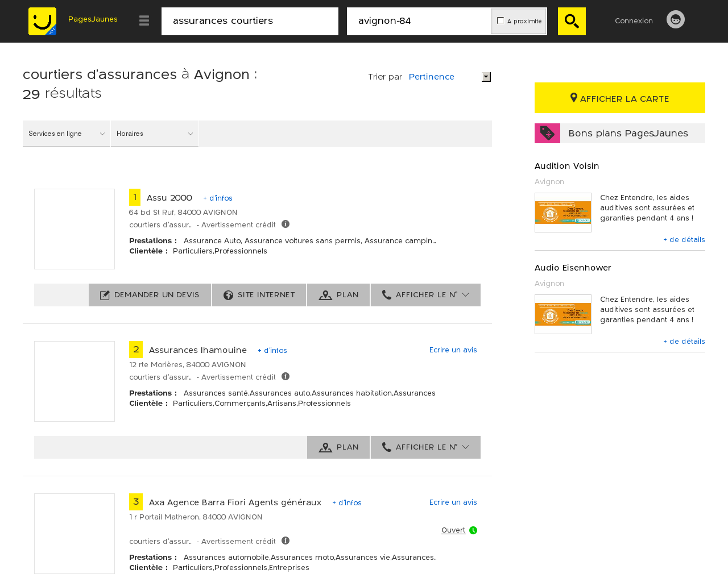Viewport: 728px width, 582px height.
Task: Click address '64 bd St Ruf, 84000 AVIGNON'
Action: click(x=183, y=213)
